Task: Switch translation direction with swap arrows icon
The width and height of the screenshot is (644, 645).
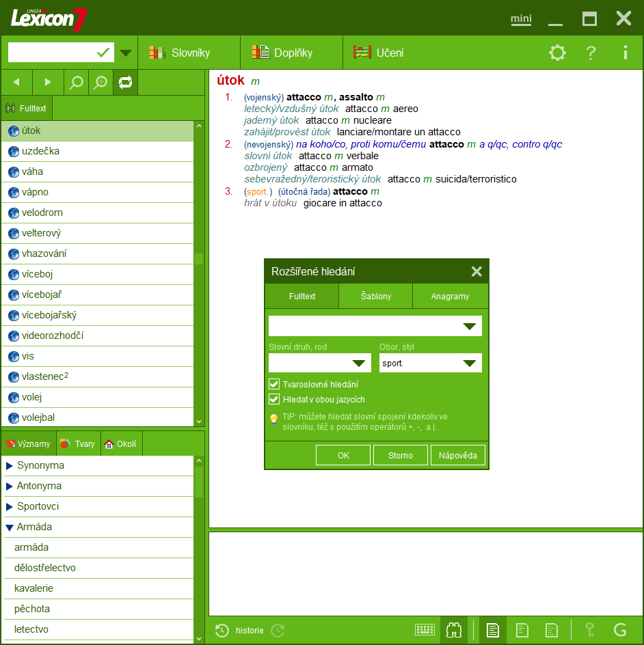Action: tap(126, 82)
